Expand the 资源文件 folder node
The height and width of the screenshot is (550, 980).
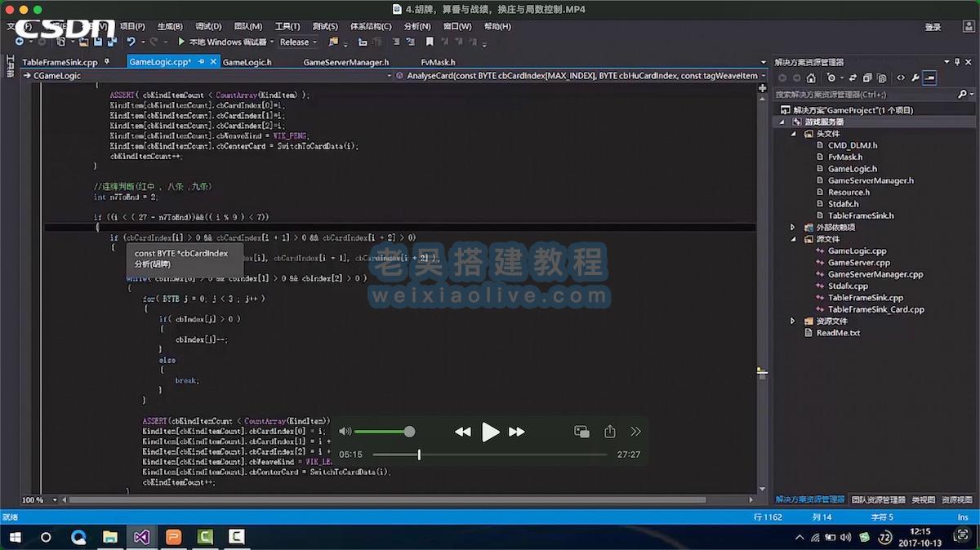[792, 322]
